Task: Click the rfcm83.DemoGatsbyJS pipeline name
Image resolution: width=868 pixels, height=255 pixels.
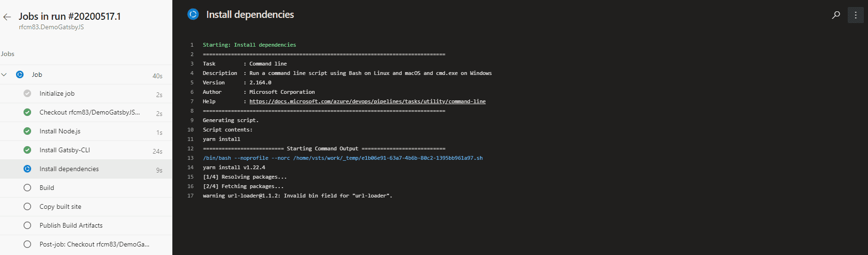Action: click(x=51, y=27)
